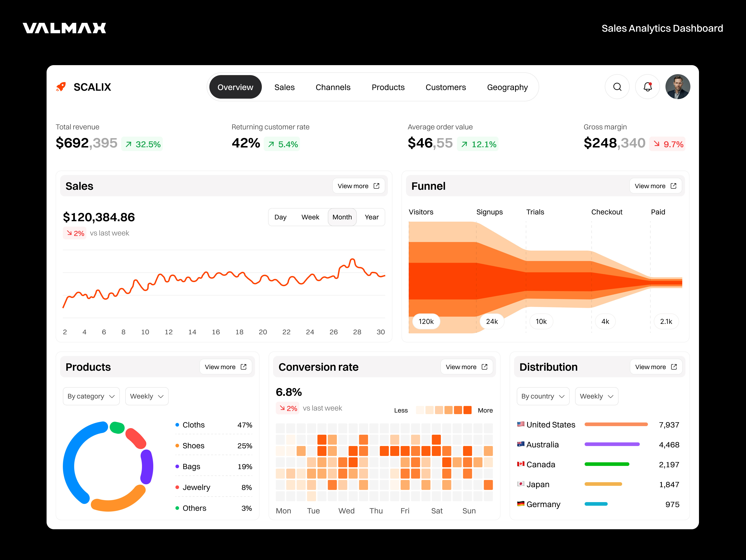Select the Month time range toggle
This screenshot has width=746, height=560.
[342, 217]
